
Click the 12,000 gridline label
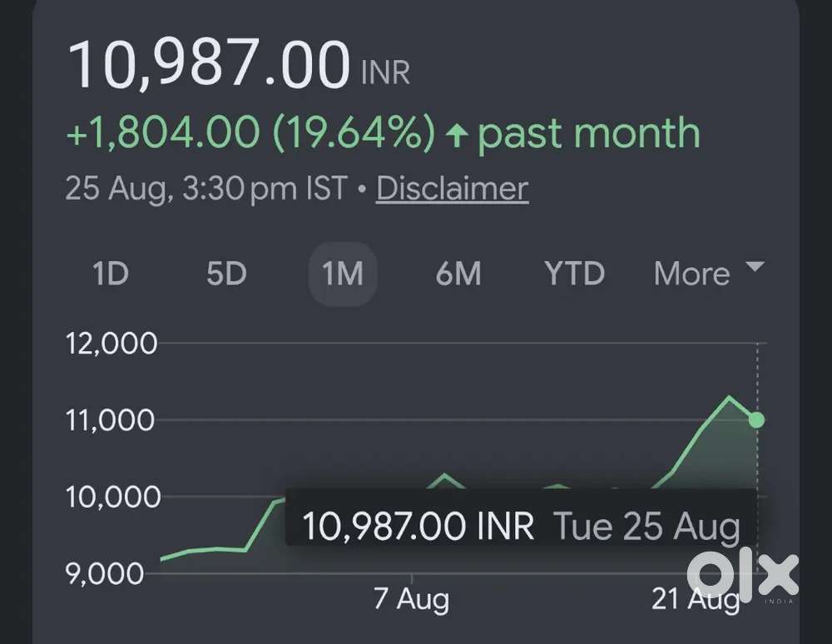click(111, 344)
